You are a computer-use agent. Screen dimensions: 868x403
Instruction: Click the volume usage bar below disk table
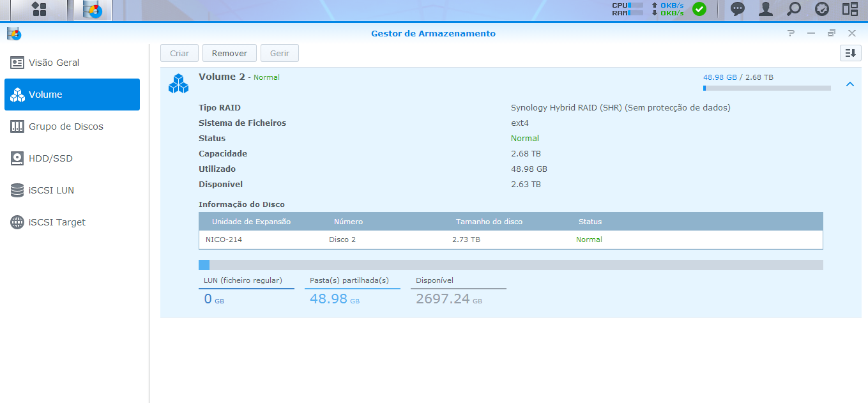point(511,265)
